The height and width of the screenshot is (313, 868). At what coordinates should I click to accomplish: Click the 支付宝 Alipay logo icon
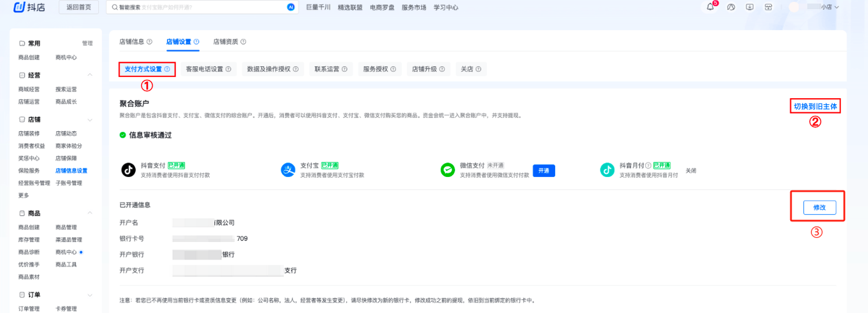[289, 170]
